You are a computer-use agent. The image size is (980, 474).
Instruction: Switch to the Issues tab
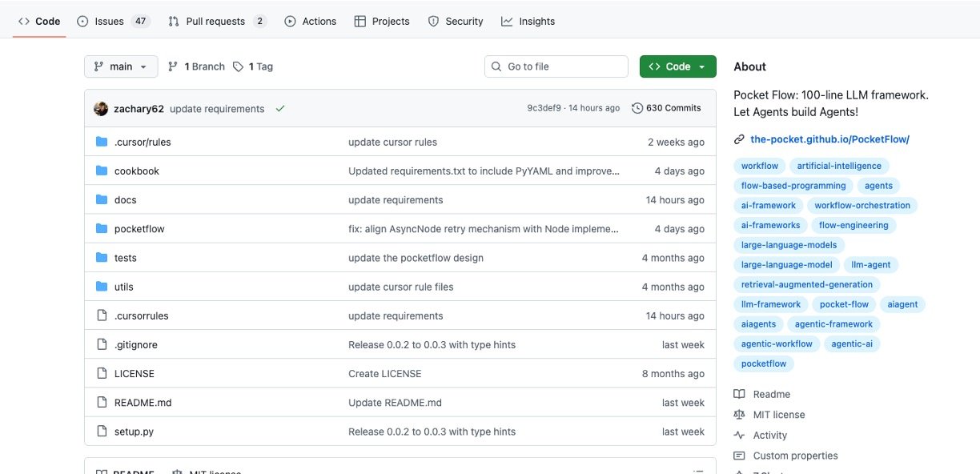tap(113, 22)
